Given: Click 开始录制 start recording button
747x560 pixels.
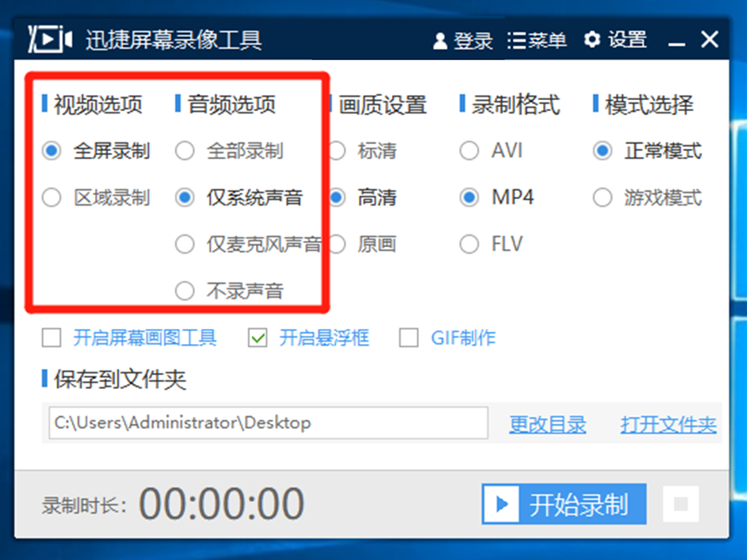Looking at the screenshot, I should click(x=564, y=504).
